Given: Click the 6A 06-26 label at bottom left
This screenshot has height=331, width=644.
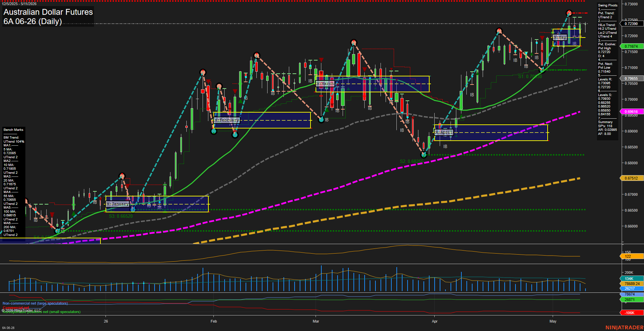Looking at the screenshot, I should (x=8, y=328).
